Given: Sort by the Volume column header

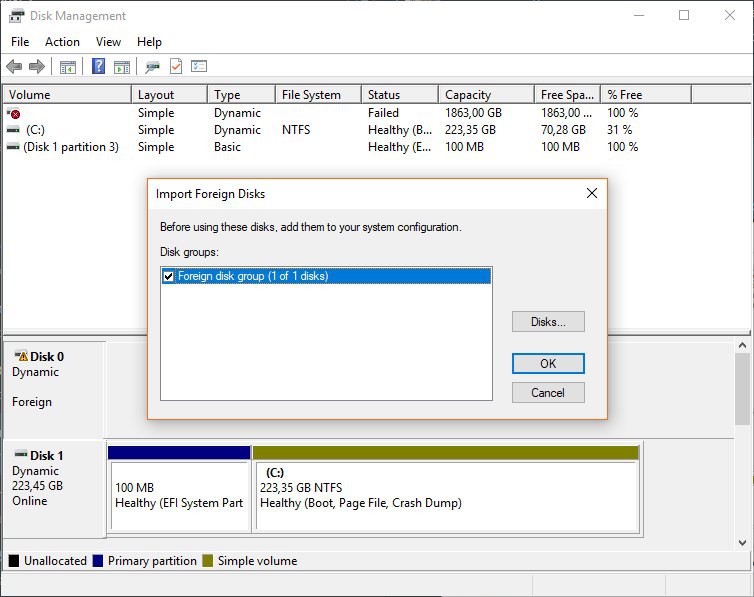Looking at the screenshot, I should [67, 95].
